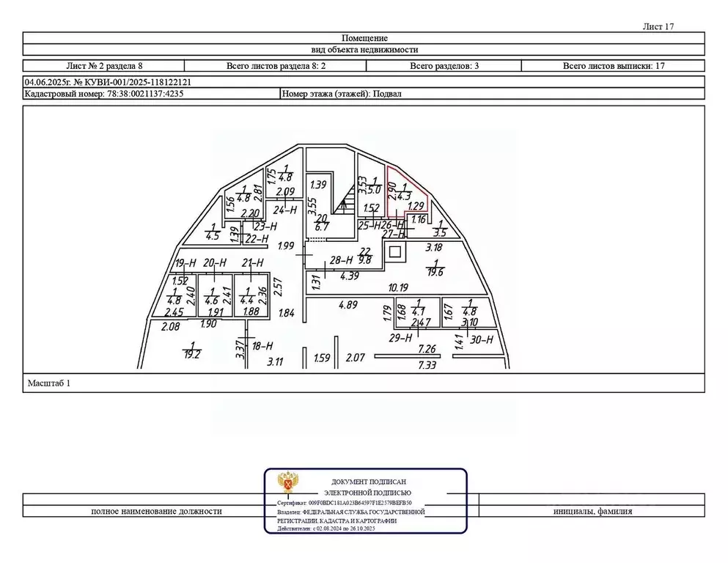Click the 28-Н room label
The image size is (728, 563).
tap(341, 260)
